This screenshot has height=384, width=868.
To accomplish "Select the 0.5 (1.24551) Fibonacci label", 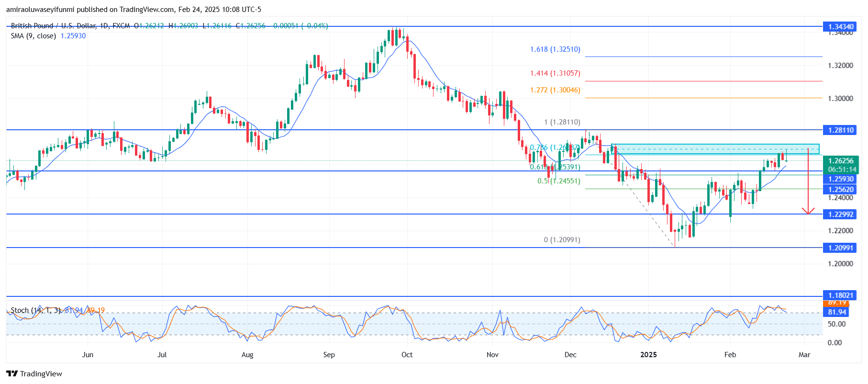I will (559, 181).
